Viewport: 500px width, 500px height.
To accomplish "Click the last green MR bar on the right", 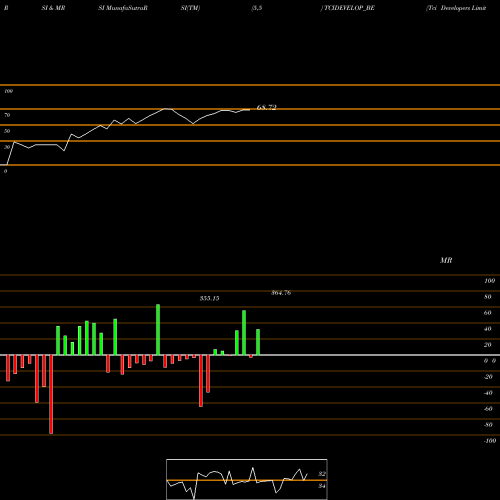I will click(x=258, y=342).
